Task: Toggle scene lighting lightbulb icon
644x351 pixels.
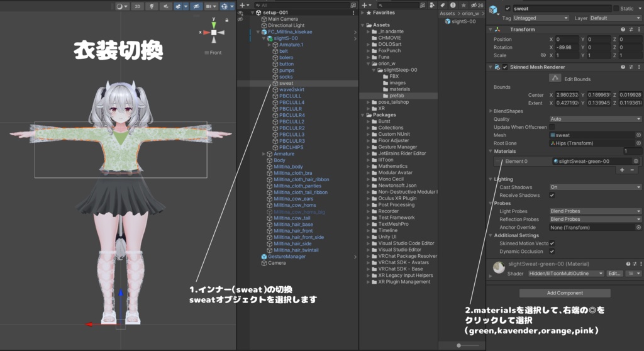Action: coord(152,6)
